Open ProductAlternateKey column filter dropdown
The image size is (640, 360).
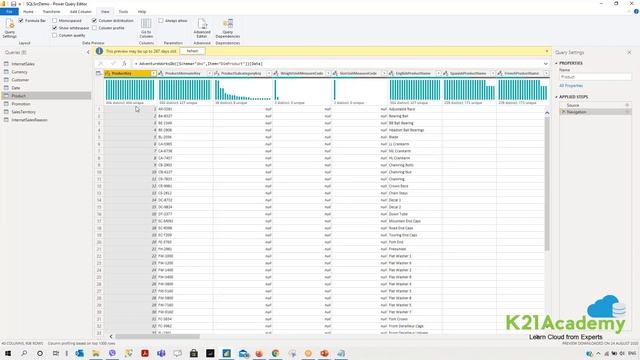[209, 73]
